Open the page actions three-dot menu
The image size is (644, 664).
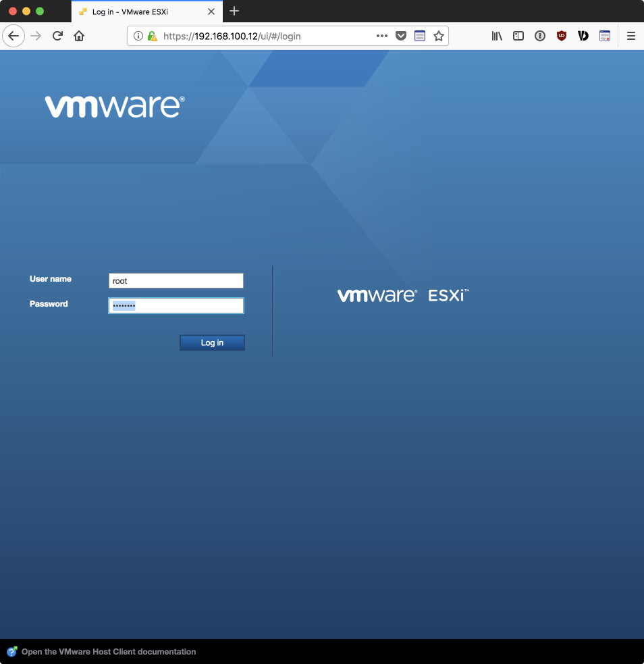(x=382, y=36)
